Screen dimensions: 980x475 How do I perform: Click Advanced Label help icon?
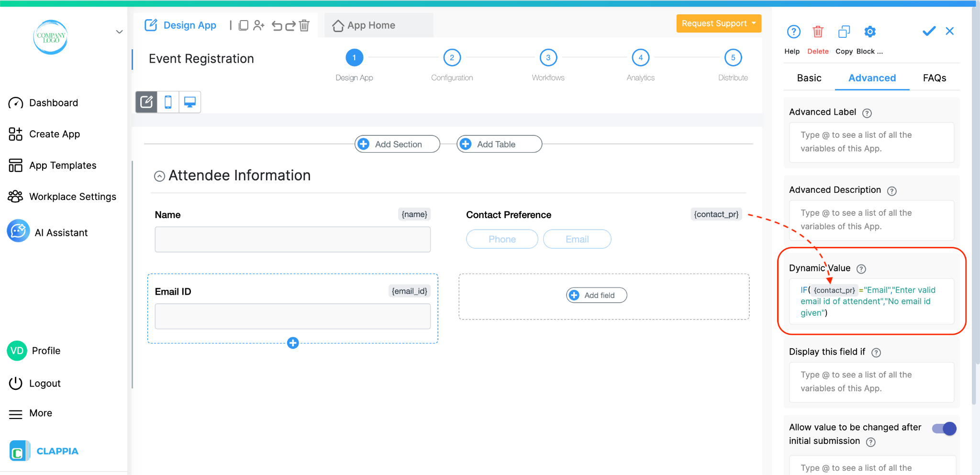[867, 113]
